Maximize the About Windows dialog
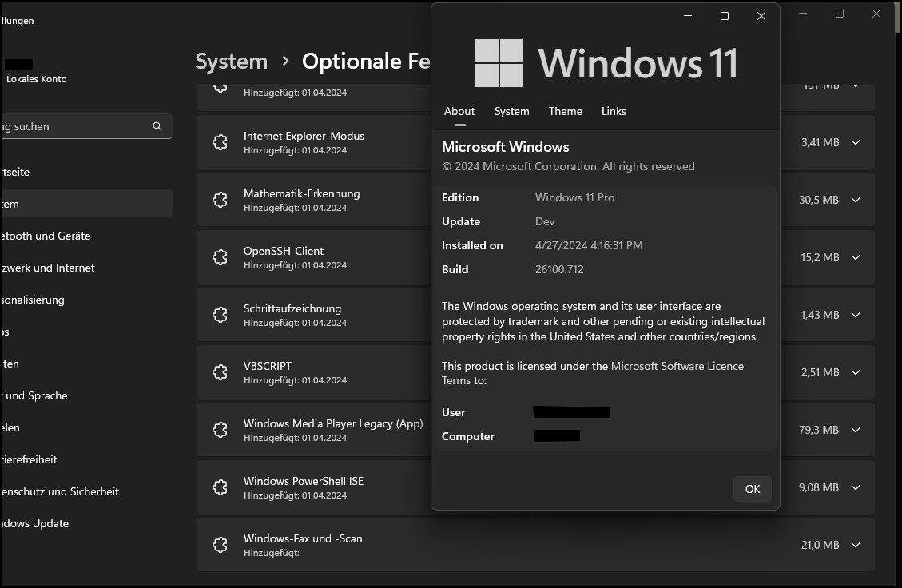The height and width of the screenshot is (588, 902). tap(725, 16)
